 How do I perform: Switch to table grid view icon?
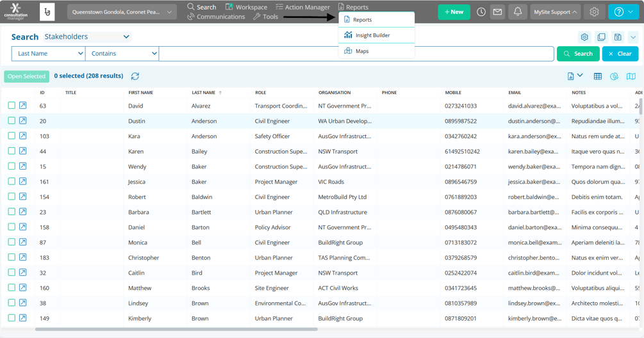point(598,76)
